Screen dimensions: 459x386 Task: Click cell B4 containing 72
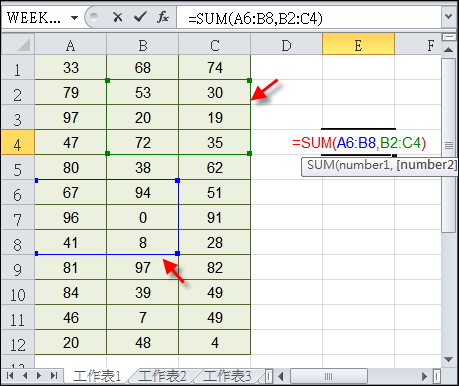coord(143,143)
